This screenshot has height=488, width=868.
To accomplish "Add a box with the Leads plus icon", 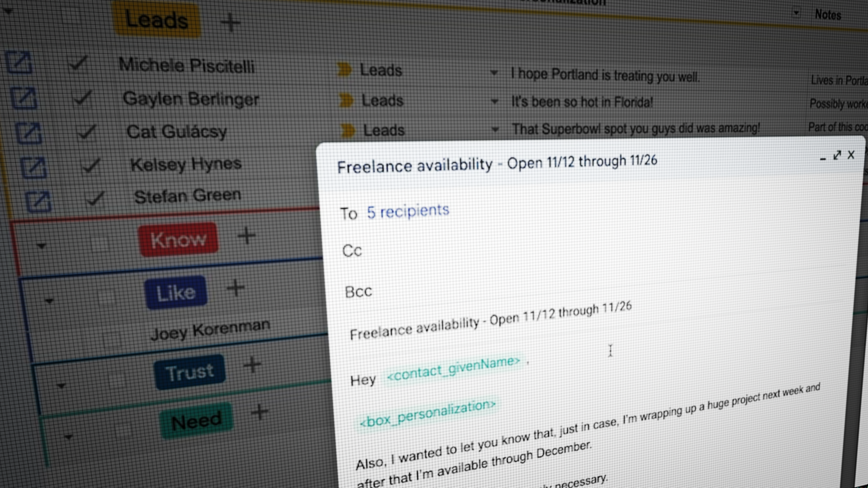I will point(230,22).
